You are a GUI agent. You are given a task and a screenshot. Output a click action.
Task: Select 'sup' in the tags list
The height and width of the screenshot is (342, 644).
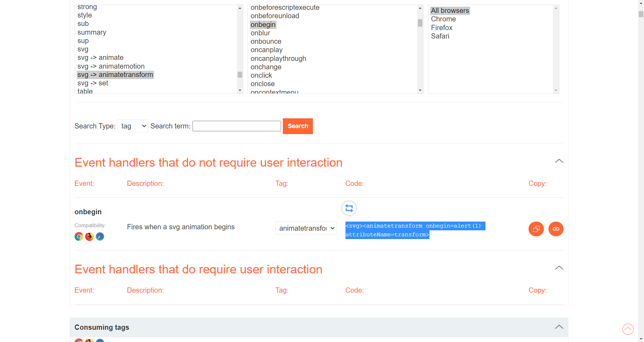click(83, 41)
